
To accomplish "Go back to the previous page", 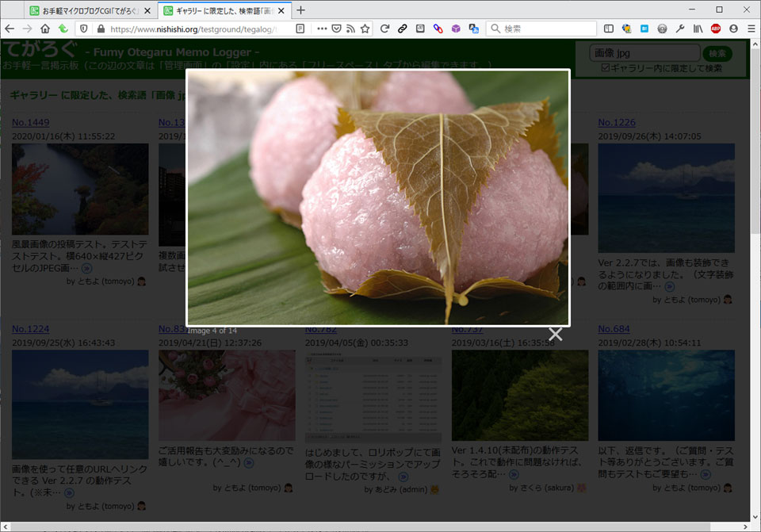I will click(10, 29).
